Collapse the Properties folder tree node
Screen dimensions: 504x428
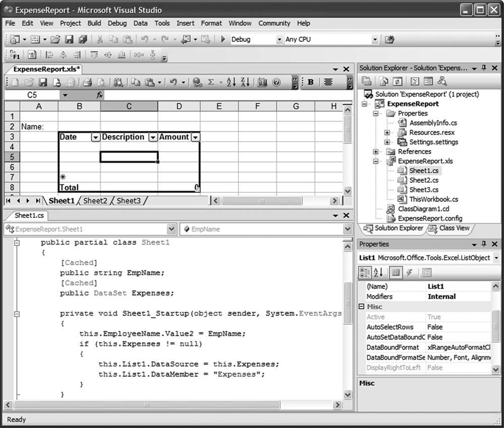click(x=375, y=113)
